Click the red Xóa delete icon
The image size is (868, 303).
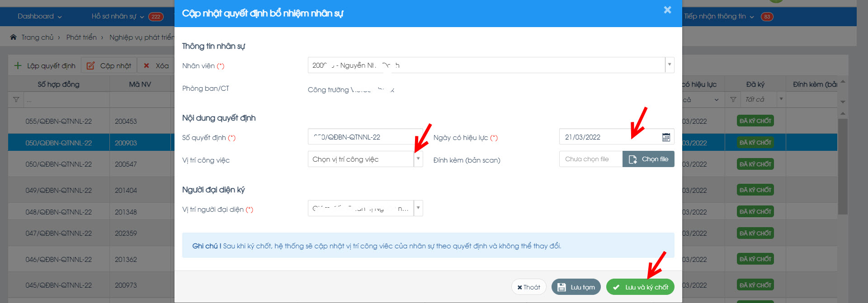[146, 65]
